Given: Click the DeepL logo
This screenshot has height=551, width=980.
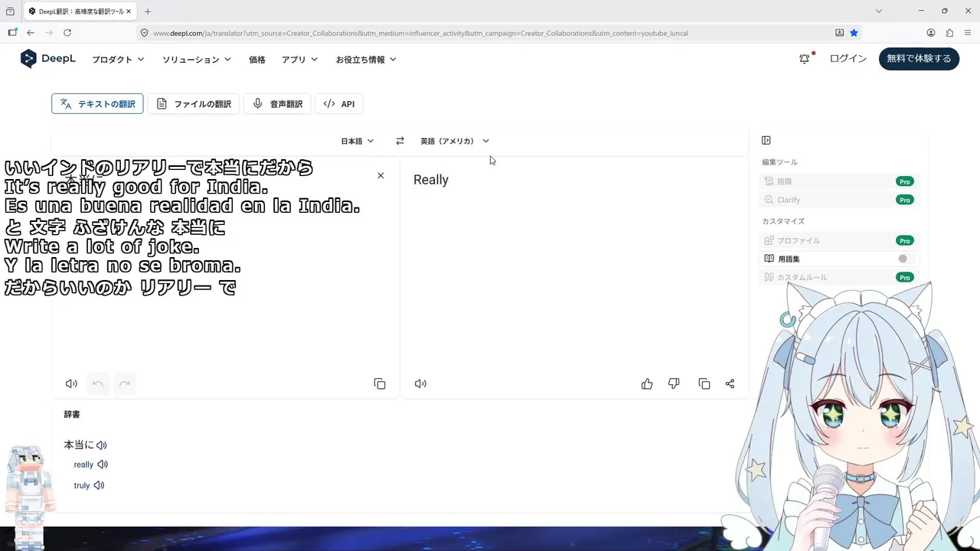Looking at the screenshot, I should pos(47,59).
